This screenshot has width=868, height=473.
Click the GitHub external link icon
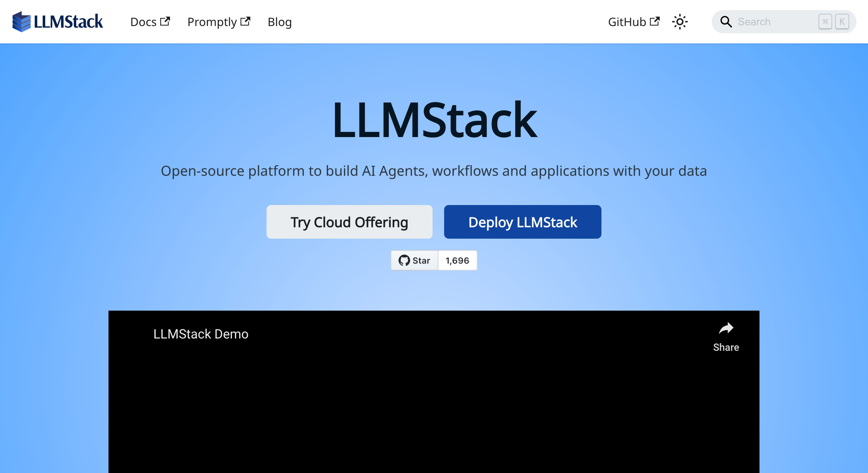point(655,21)
